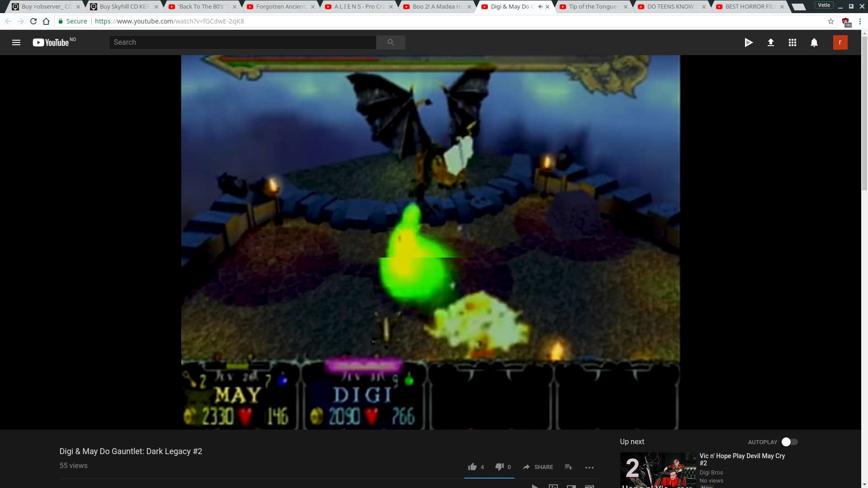Close the 'Digi & May Do' tab
Screen dimensions: 868x488
point(547,7)
